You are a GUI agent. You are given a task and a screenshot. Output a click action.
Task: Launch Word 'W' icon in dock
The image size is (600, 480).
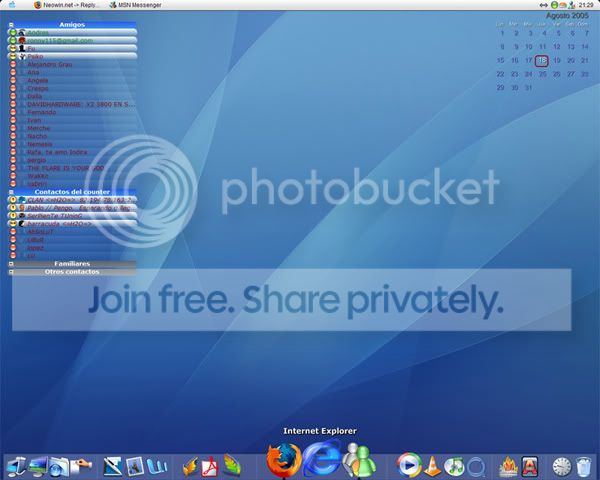pos(157,467)
